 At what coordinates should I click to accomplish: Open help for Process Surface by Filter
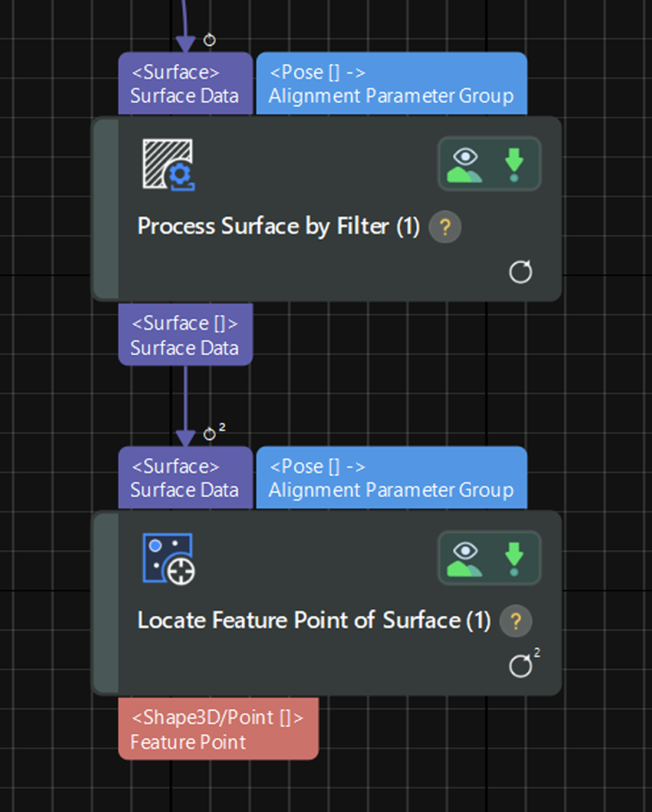(x=445, y=226)
